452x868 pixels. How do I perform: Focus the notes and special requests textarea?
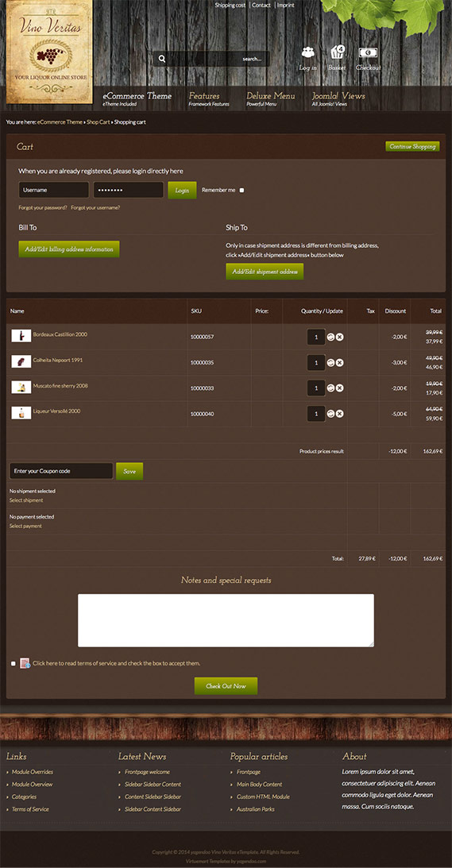click(226, 620)
